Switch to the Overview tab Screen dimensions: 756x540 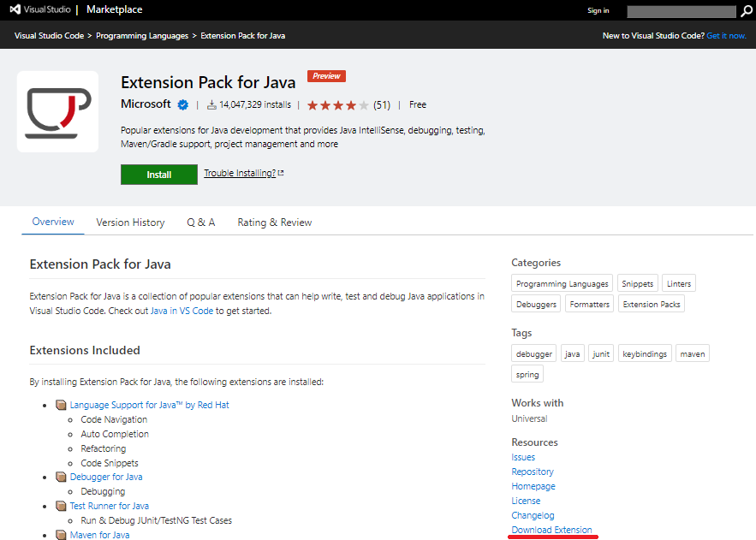pyautogui.click(x=53, y=222)
